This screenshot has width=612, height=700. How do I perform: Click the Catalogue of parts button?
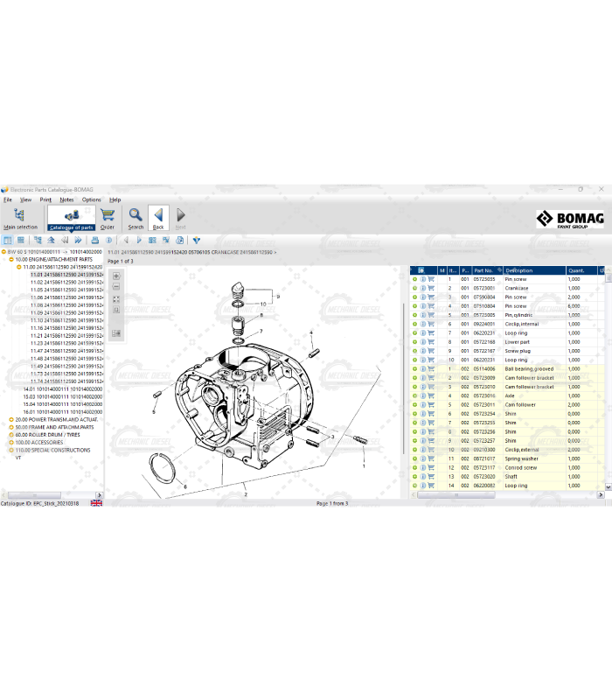(x=71, y=217)
